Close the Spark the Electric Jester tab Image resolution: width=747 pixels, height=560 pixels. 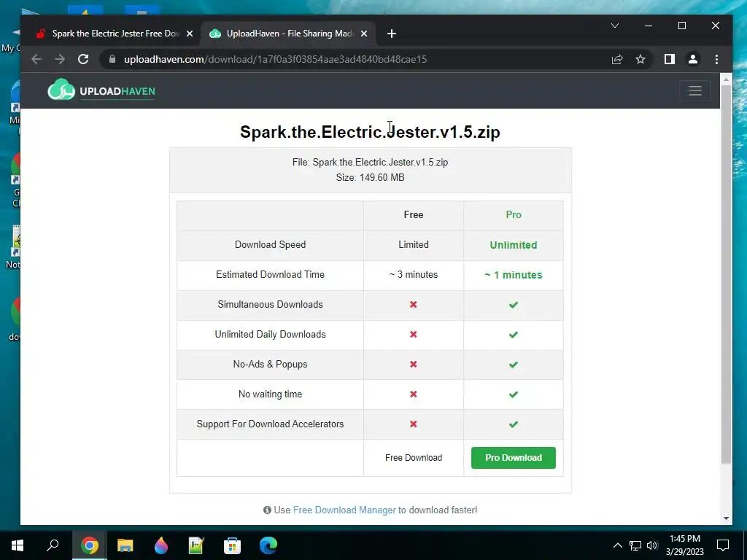coord(190,34)
